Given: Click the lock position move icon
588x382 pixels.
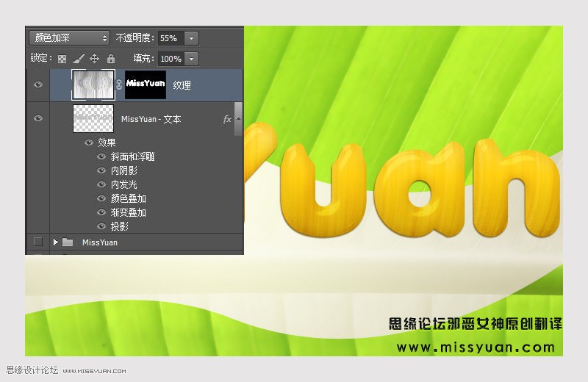Looking at the screenshot, I should tap(95, 59).
